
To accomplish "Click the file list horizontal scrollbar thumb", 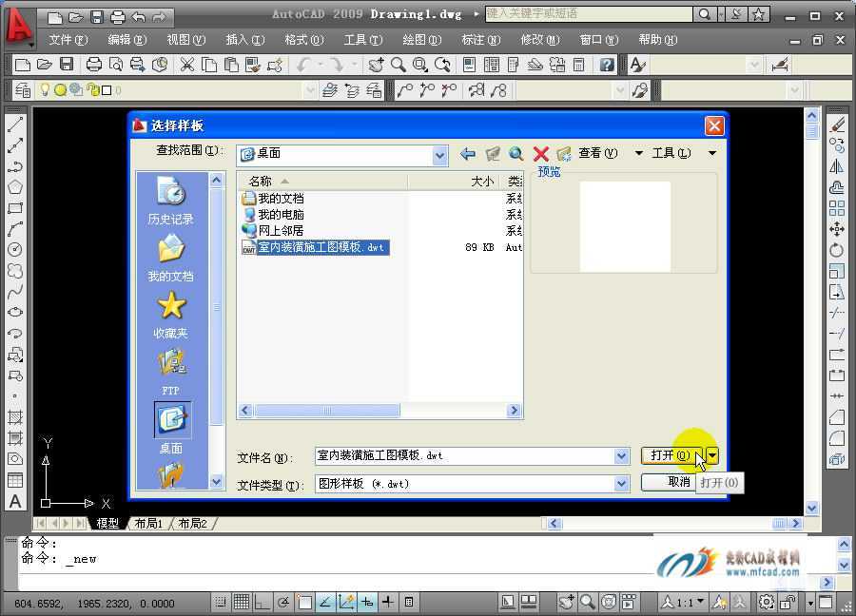I will [x=326, y=411].
